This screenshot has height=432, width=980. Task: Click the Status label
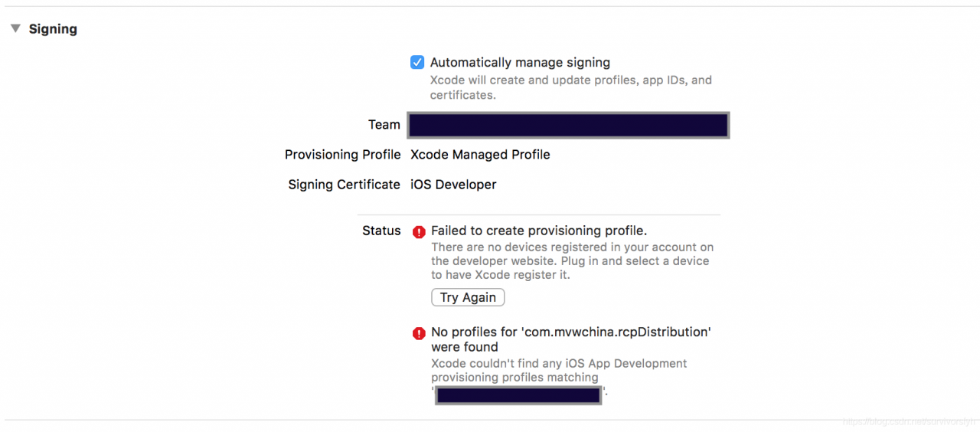click(x=381, y=231)
